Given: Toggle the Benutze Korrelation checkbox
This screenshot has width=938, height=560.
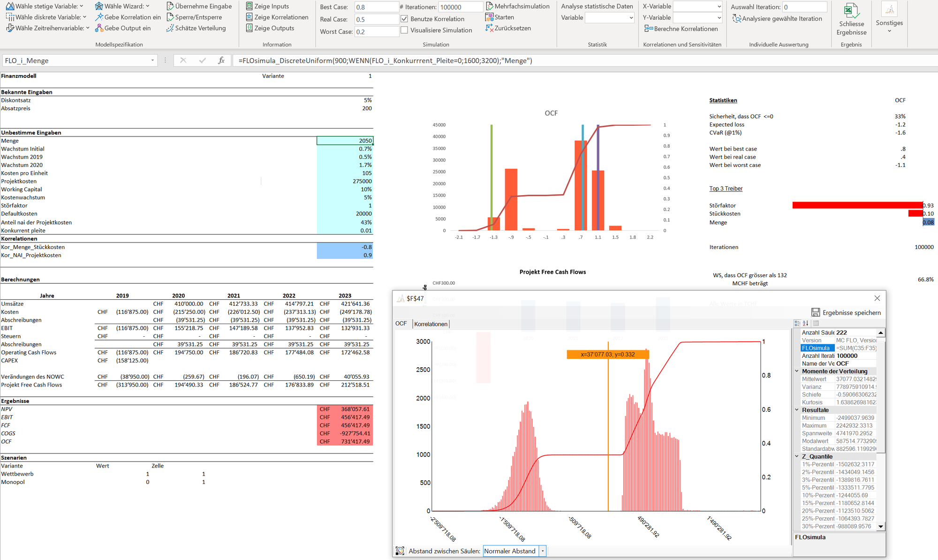Looking at the screenshot, I should coord(404,19).
